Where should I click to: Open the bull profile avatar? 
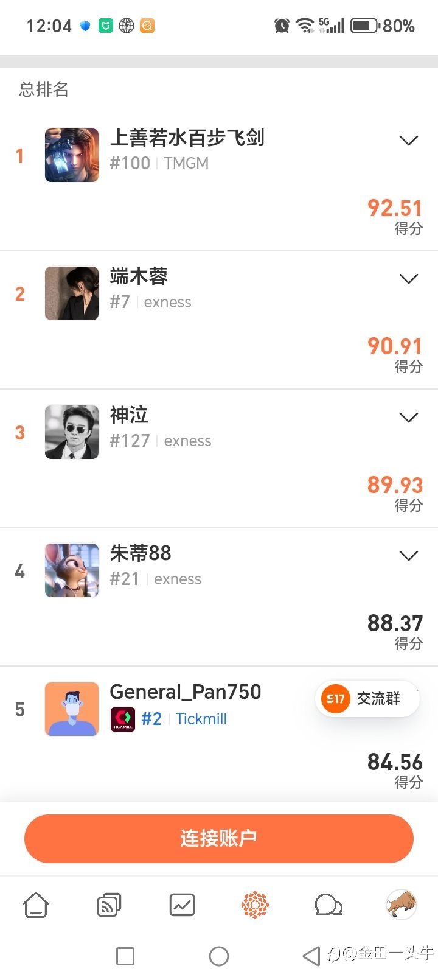pos(401,905)
